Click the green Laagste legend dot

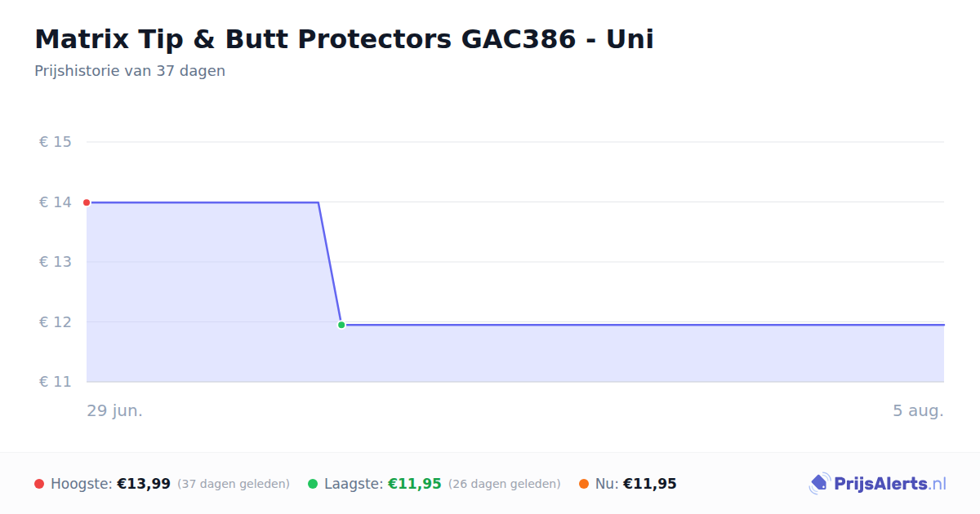tap(313, 484)
